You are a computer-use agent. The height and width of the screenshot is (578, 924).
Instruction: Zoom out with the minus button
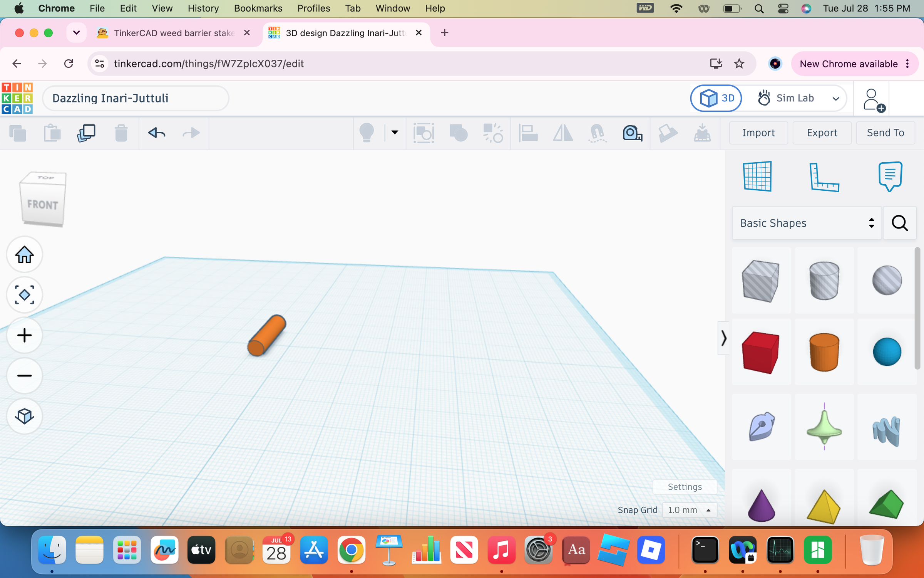point(24,376)
